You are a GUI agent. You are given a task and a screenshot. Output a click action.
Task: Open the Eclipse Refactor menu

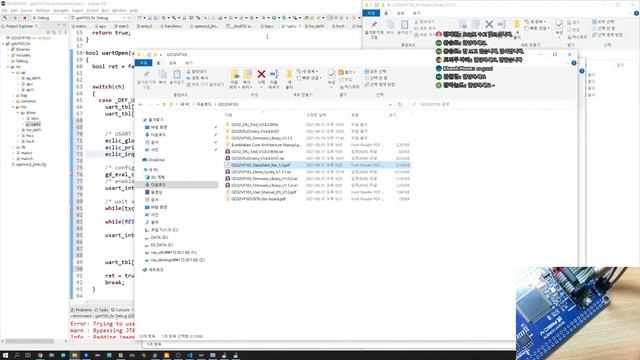point(43,10)
